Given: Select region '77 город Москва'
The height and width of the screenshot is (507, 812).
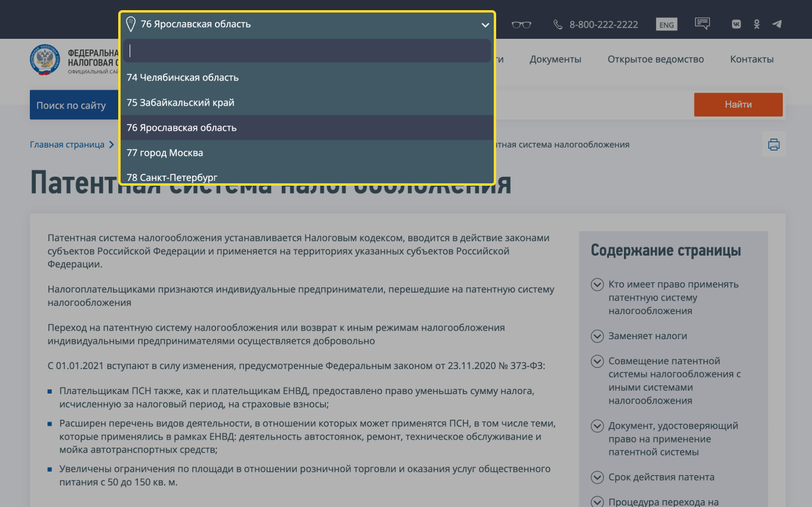Looking at the screenshot, I should (x=165, y=152).
